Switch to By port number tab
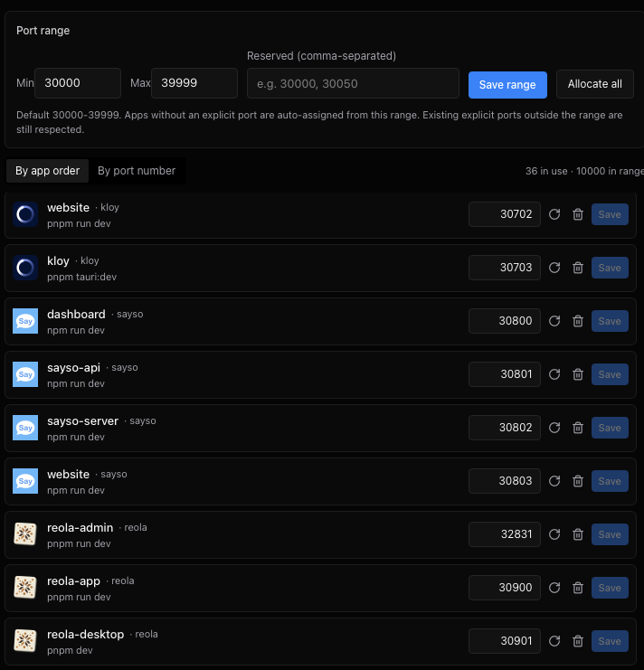The width and height of the screenshot is (644, 670). [137, 171]
